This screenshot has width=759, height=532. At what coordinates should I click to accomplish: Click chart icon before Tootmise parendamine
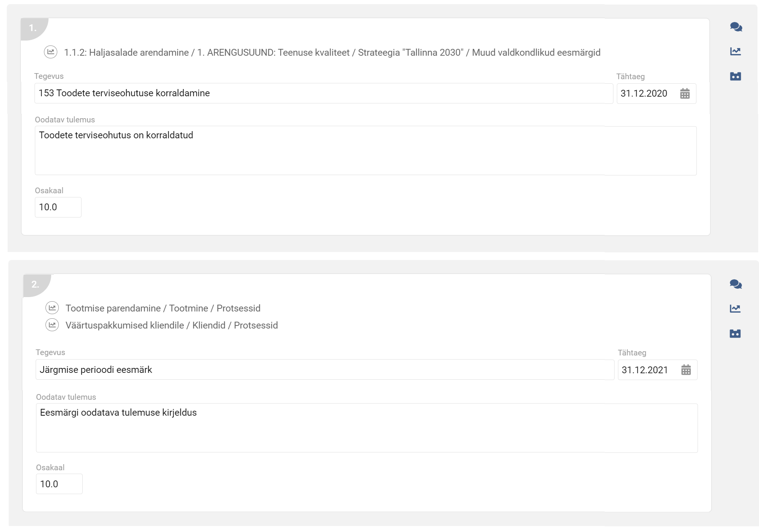(x=52, y=308)
